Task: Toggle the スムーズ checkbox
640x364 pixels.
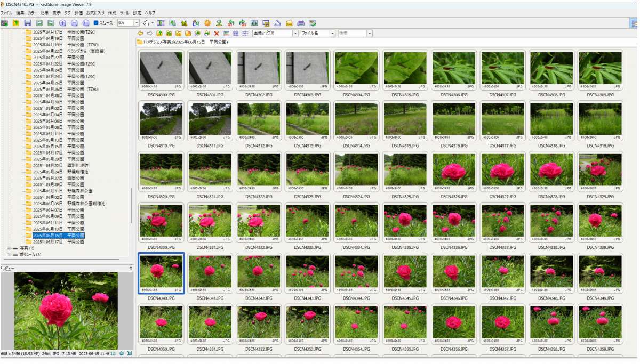Action: click(x=96, y=23)
